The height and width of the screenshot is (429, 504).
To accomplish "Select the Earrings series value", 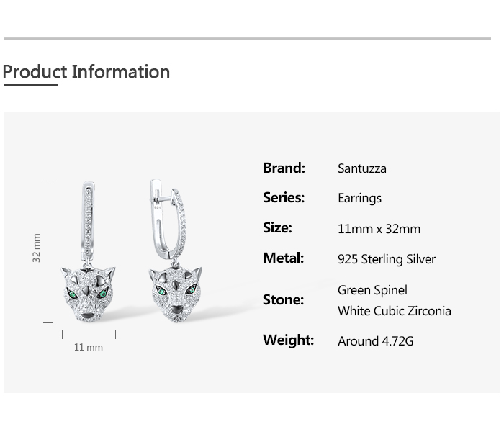I will (x=359, y=198).
